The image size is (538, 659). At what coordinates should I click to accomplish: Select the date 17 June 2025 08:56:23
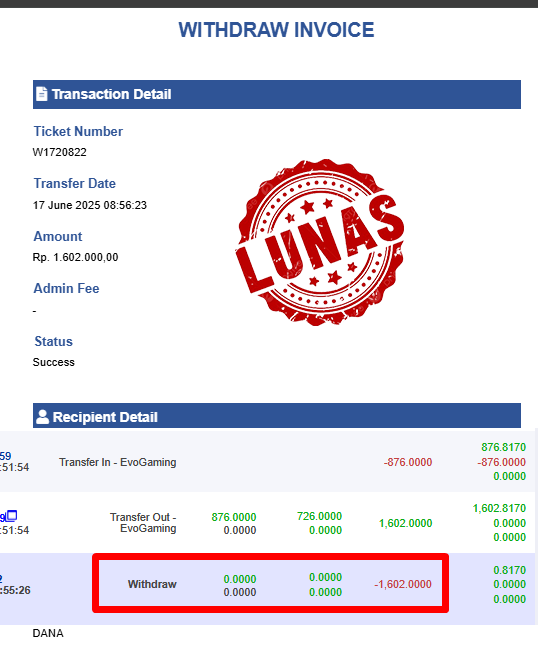click(90, 205)
